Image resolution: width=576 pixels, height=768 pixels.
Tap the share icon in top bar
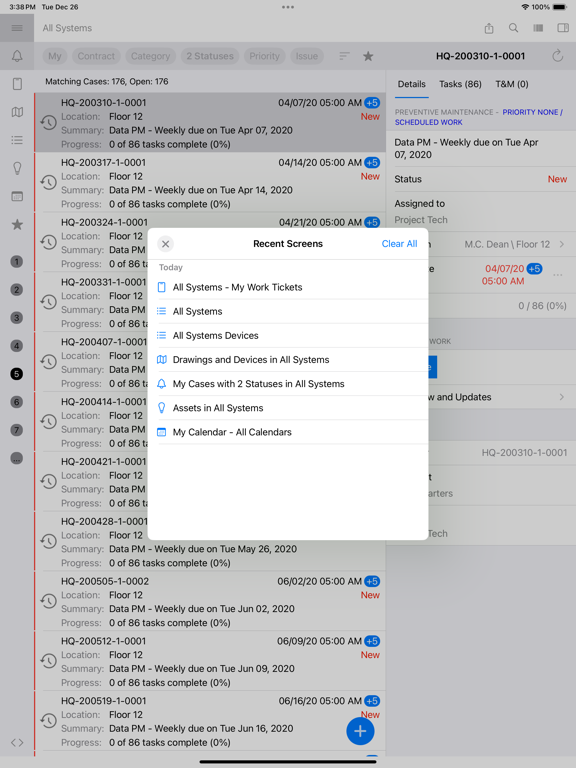489,28
